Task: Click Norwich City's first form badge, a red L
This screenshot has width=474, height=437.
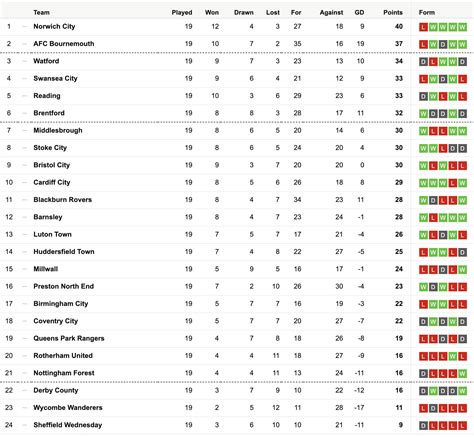Action: 423,27
